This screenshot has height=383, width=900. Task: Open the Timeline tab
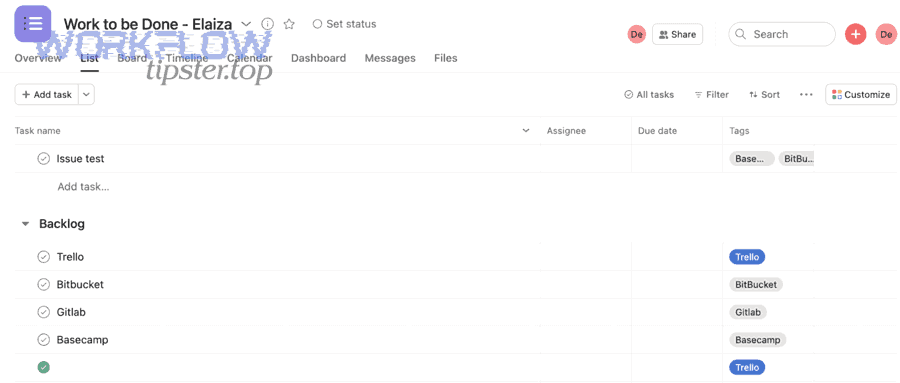(x=187, y=58)
